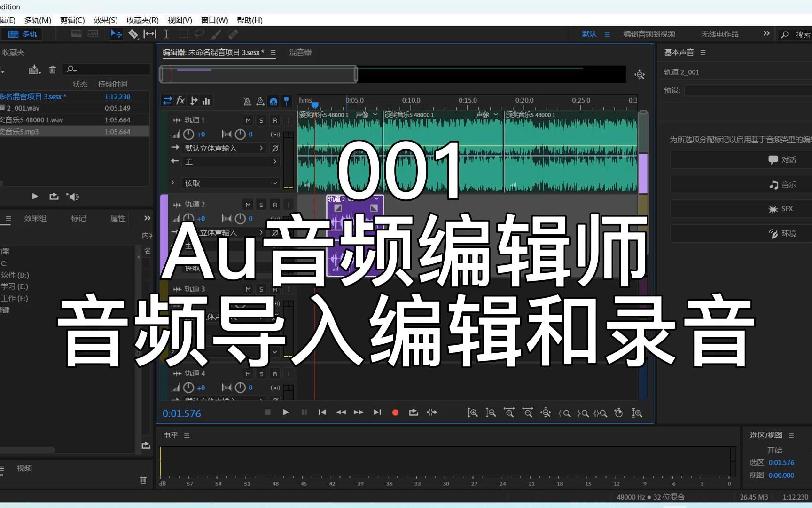Open the Multitrack menu
The image size is (812, 508).
(38, 20)
